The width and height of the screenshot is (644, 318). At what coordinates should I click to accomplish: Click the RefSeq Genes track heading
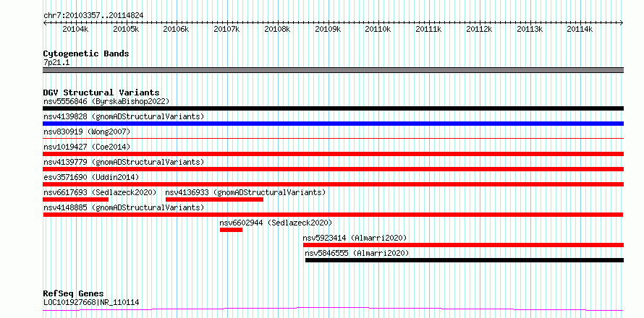tap(74, 294)
